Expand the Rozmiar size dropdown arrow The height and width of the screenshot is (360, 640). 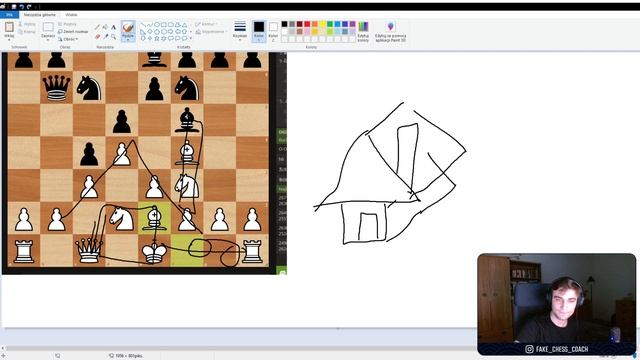click(x=240, y=40)
